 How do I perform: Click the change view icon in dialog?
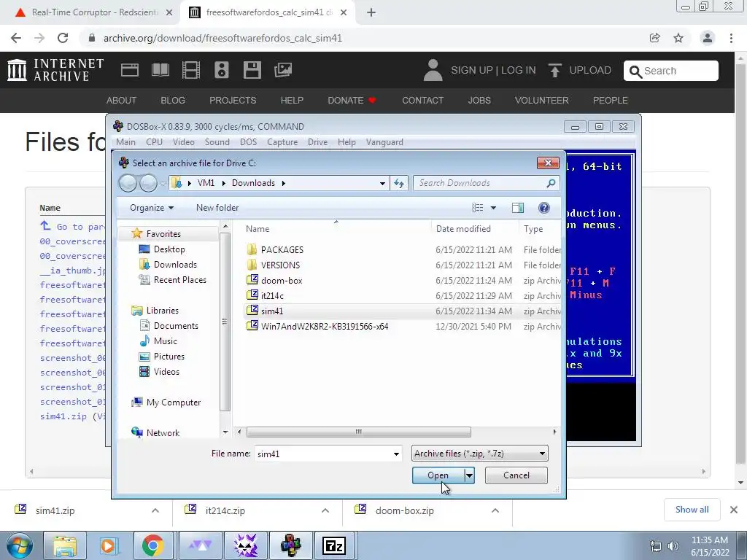click(x=477, y=208)
